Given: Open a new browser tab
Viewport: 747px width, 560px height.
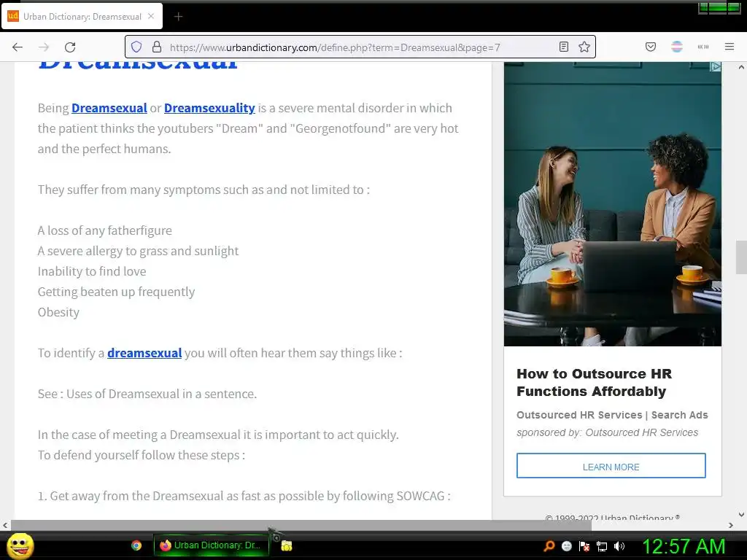Looking at the screenshot, I should click(x=178, y=17).
